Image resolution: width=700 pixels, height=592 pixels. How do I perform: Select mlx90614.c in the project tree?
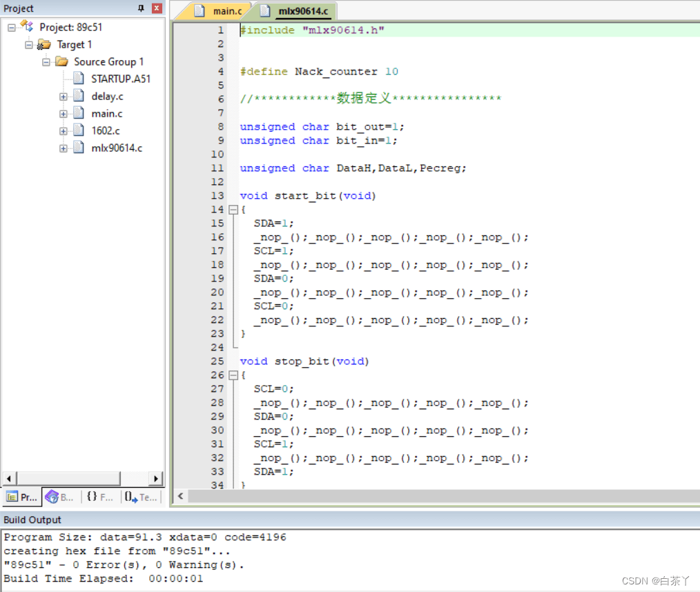pos(117,148)
